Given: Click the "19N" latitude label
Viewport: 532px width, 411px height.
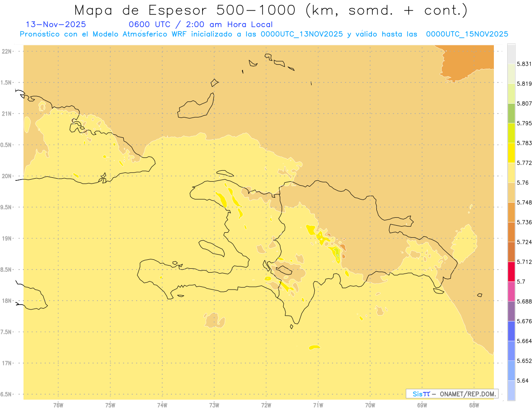Looking at the screenshot, I should pos(7,239).
